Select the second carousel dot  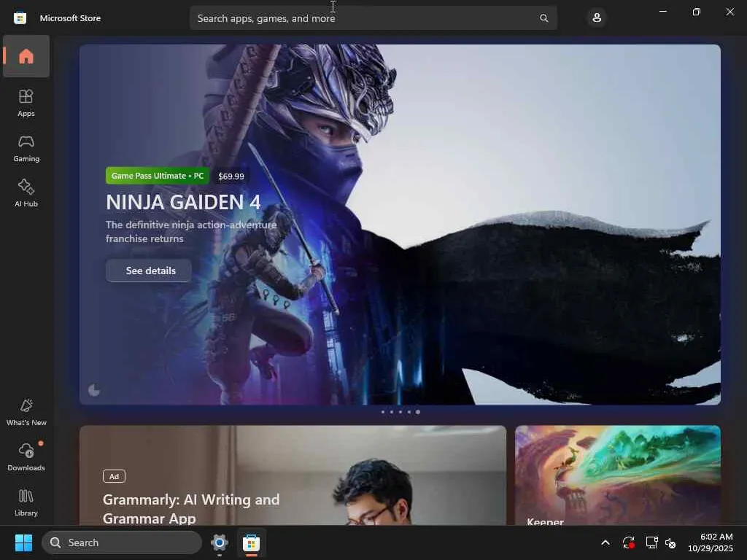(392, 412)
